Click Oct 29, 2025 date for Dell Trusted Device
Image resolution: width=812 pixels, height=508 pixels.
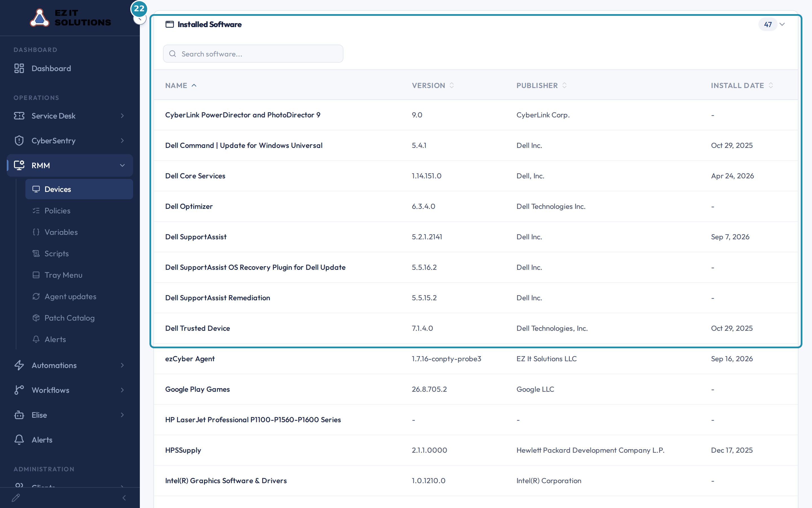(x=731, y=328)
